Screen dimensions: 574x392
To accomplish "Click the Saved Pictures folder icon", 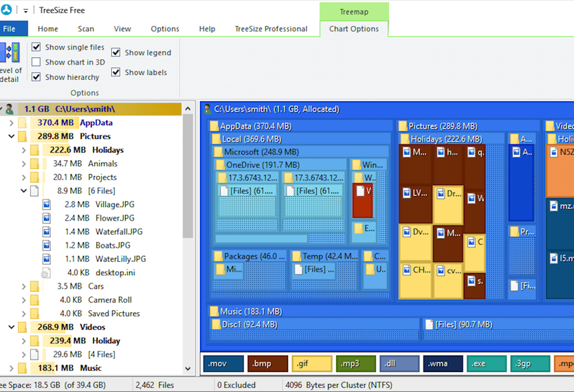I will click(x=34, y=314).
